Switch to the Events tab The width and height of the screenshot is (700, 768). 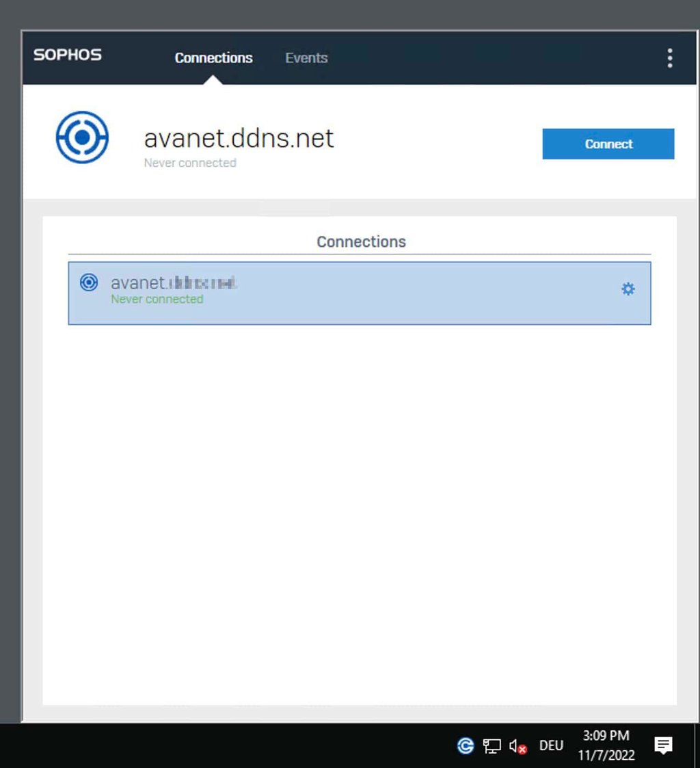pos(306,58)
